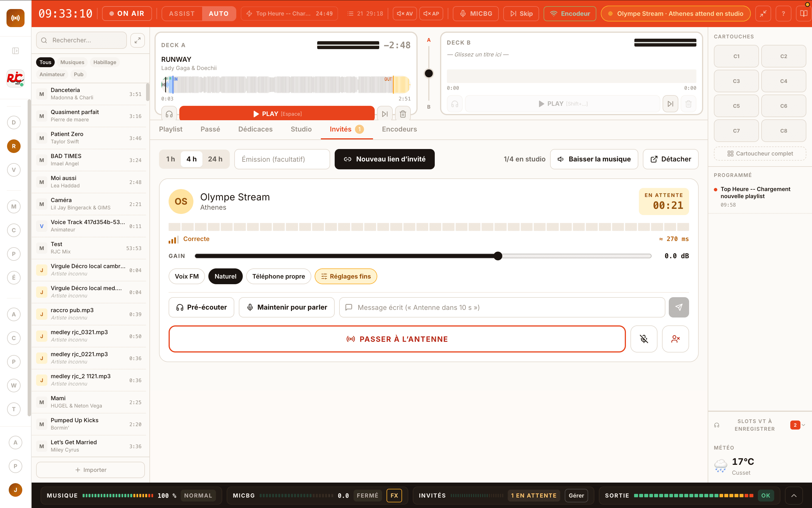Toggle AP mute button

coord(431,14)
